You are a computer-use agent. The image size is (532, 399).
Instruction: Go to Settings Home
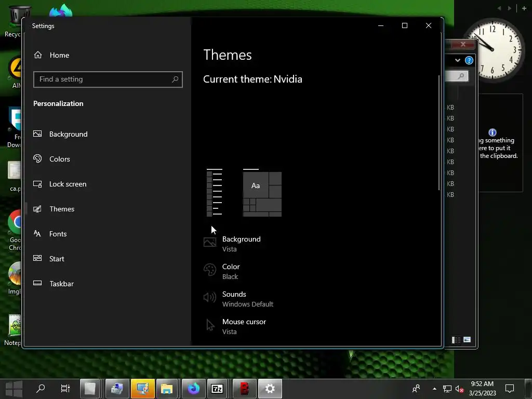pyautogui.click(x=51, y=55)
